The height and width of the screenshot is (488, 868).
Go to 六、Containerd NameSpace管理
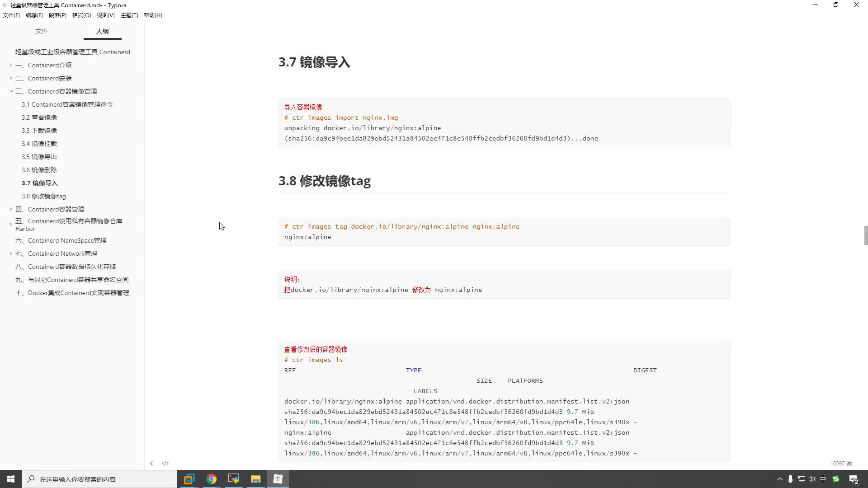[61, 240]
